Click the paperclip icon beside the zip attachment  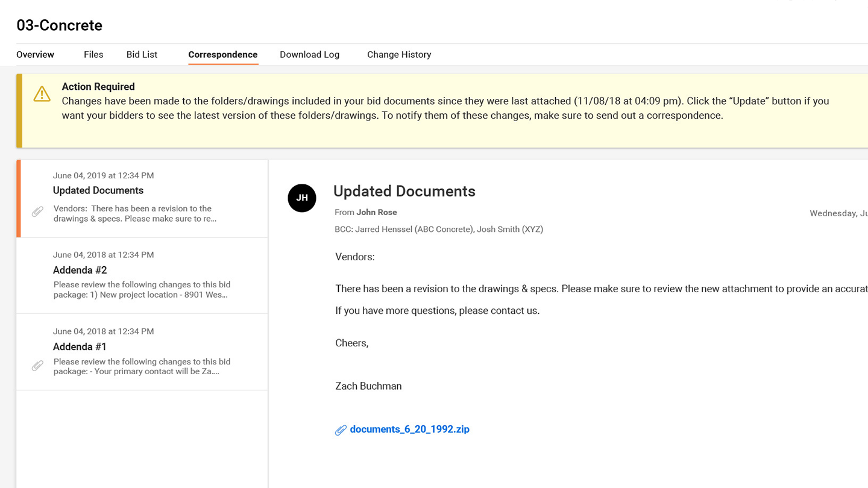pyautogui.click(x=341, y=430)
